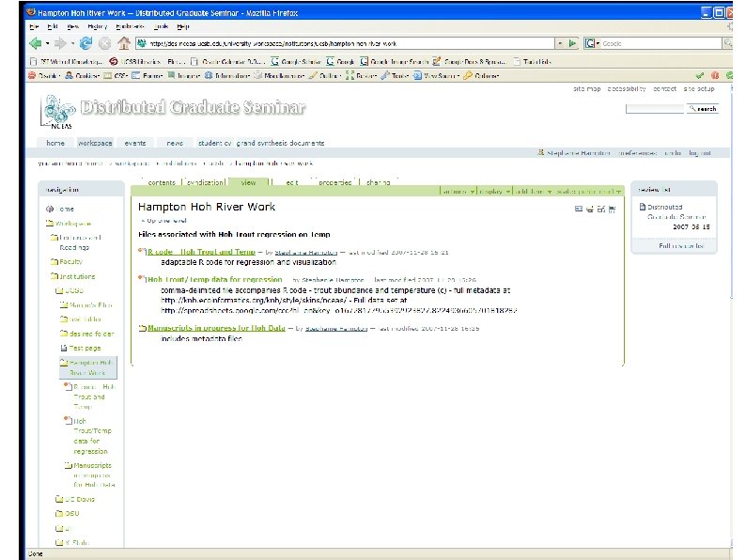Open the accessibility link

tap(627, 89)
